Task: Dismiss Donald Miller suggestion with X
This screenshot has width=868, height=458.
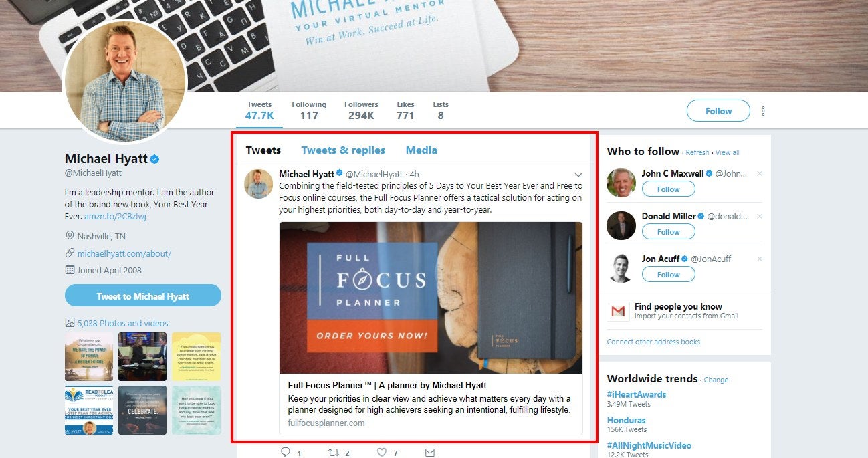Action: (759, 217)
